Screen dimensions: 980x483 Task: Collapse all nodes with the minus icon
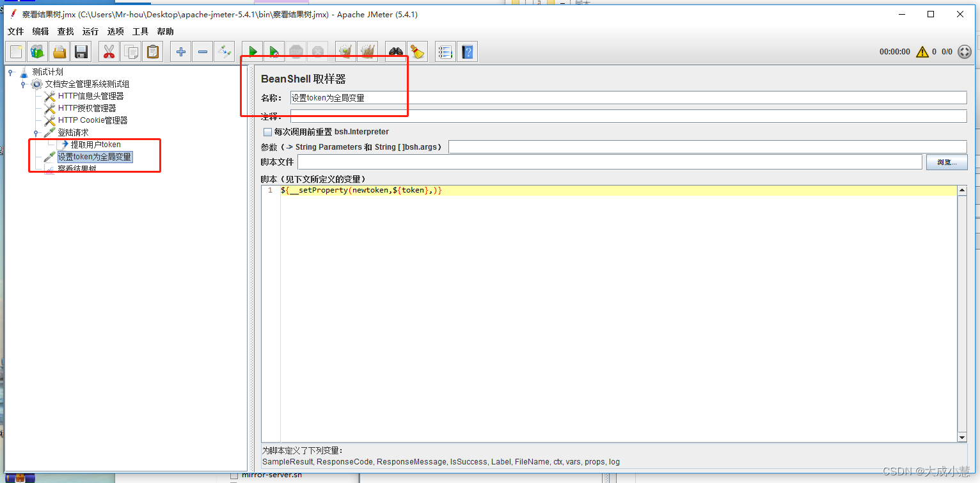(203, 52)
